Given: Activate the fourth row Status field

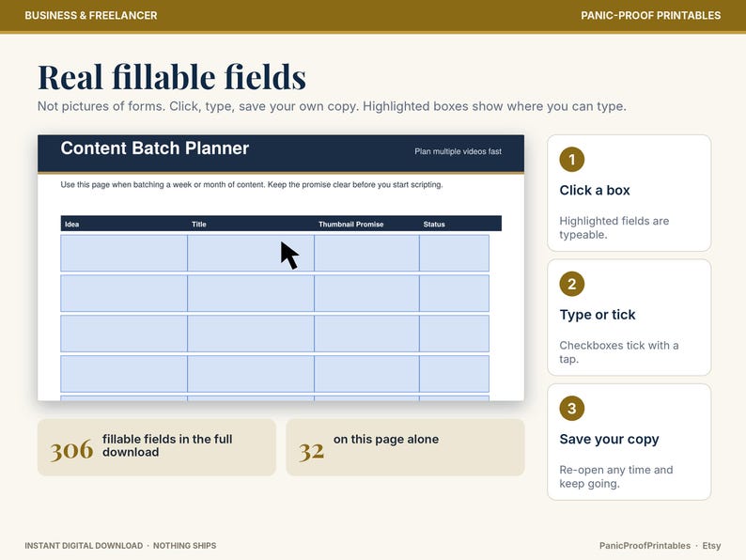Looking at the screenshot, I should [x=455, y=374].
